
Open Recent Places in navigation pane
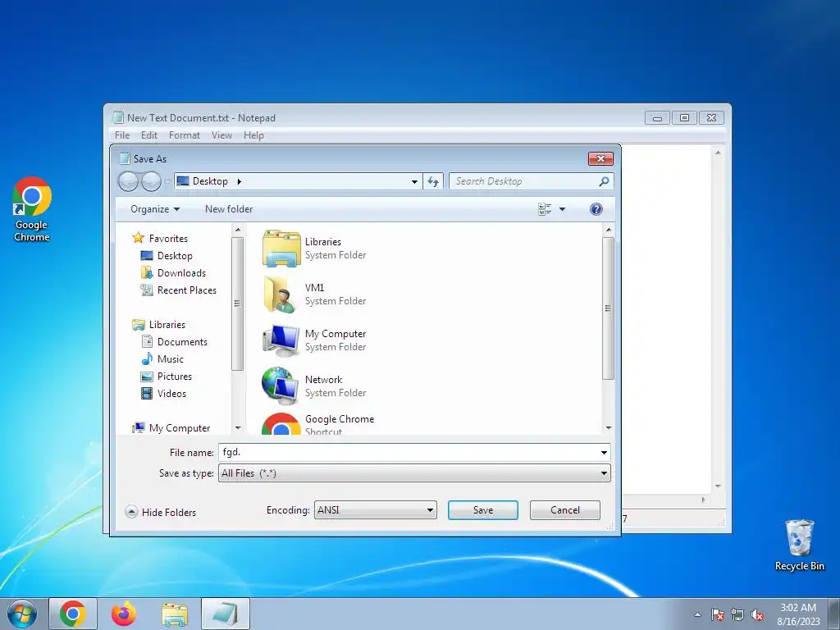186,290
